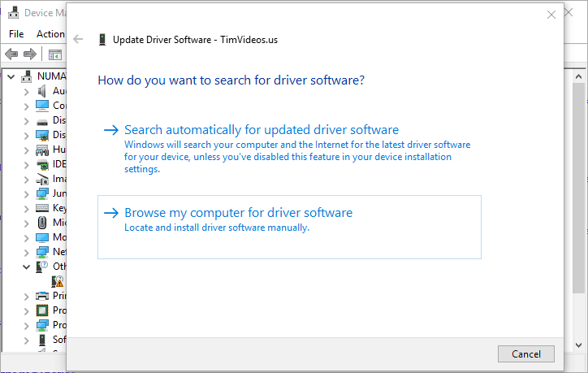Screen dimensions: 588x373
Task: Open the Action menu in Device Manager
Action: [50, 34]
